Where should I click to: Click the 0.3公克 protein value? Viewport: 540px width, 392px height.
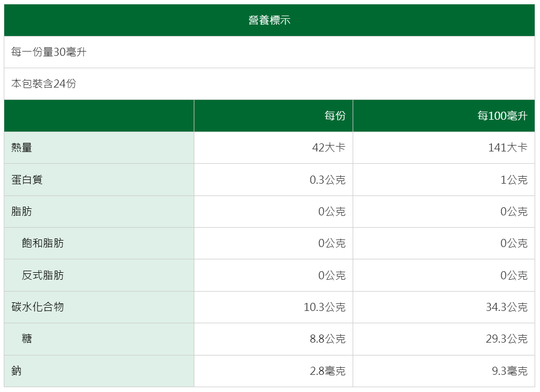(x=327, y=179)
